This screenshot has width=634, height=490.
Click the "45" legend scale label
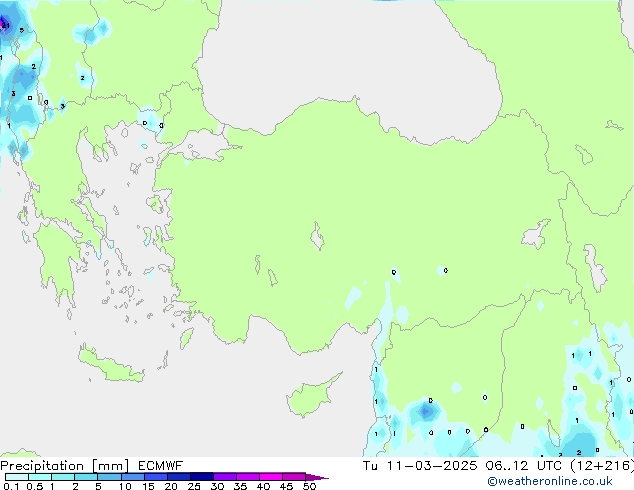[x=286, y=486]
